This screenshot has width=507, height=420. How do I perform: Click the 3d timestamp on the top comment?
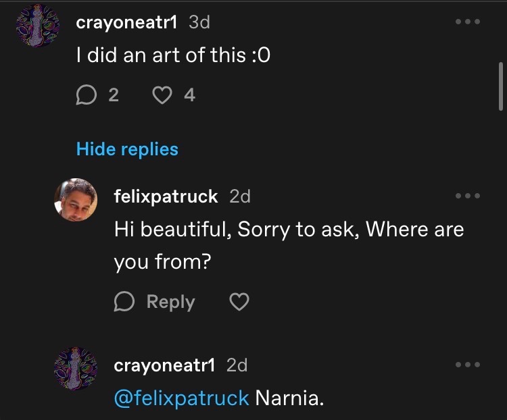click(199, 22)
